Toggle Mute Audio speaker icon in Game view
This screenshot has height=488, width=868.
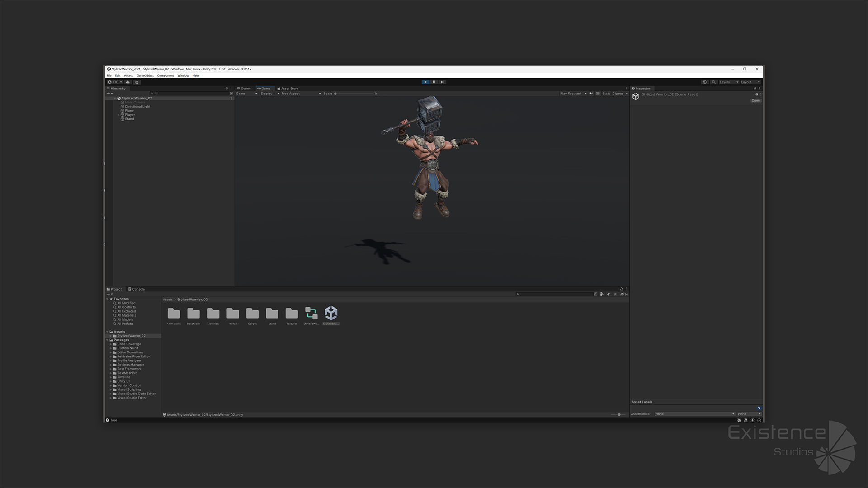click(x=591, y=94)
